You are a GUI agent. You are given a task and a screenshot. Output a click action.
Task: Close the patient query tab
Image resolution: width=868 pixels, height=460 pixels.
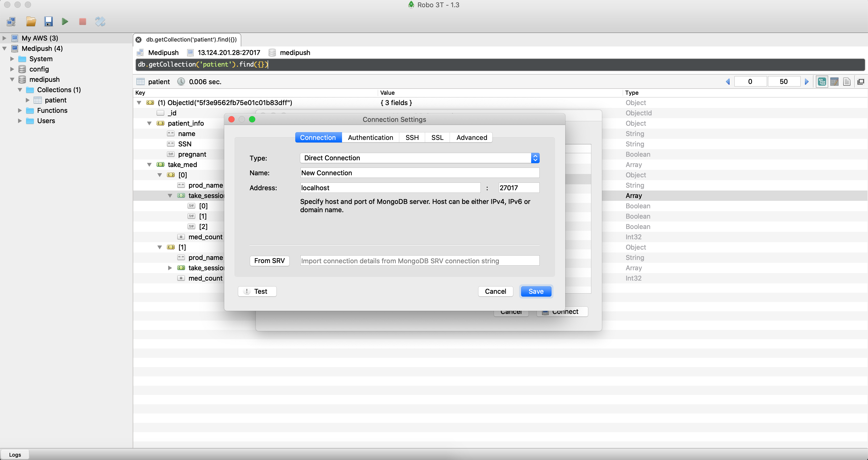coord(138,40)
